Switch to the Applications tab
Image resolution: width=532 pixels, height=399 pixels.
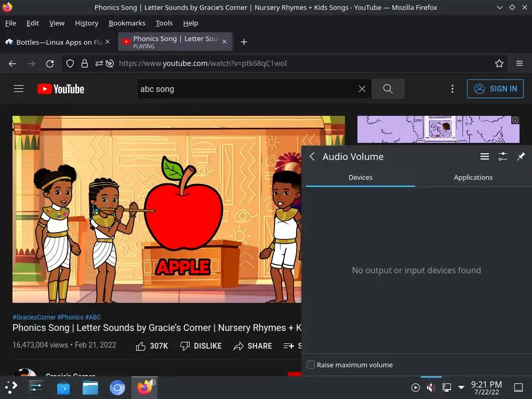pos(473,178)
